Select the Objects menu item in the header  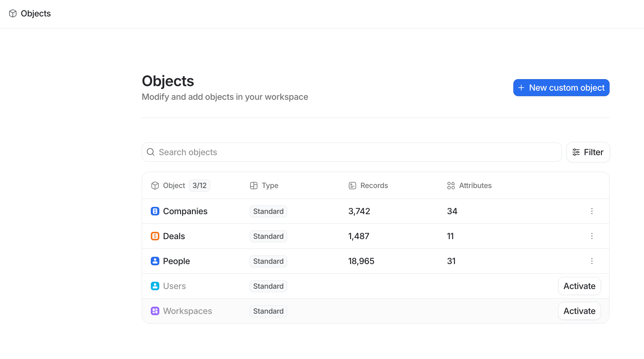36,13
